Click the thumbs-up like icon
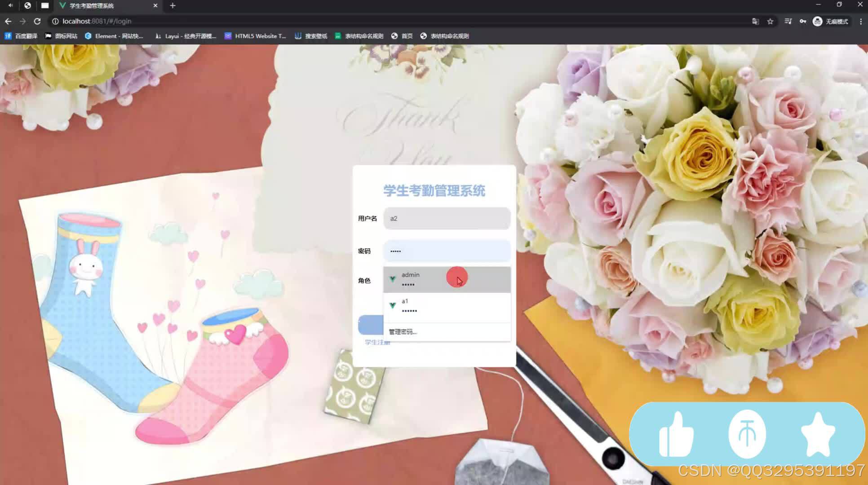 coord(676,434)
